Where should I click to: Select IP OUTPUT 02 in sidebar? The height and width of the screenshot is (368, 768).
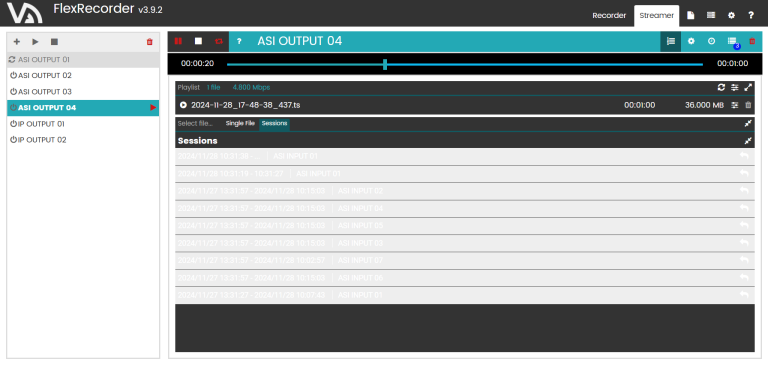83,140
